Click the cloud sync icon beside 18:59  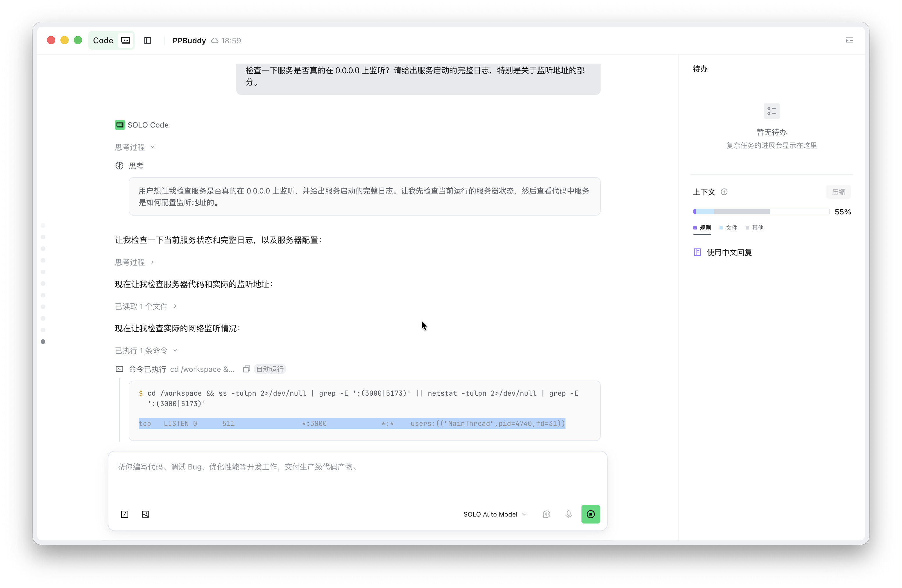point(215,41)
